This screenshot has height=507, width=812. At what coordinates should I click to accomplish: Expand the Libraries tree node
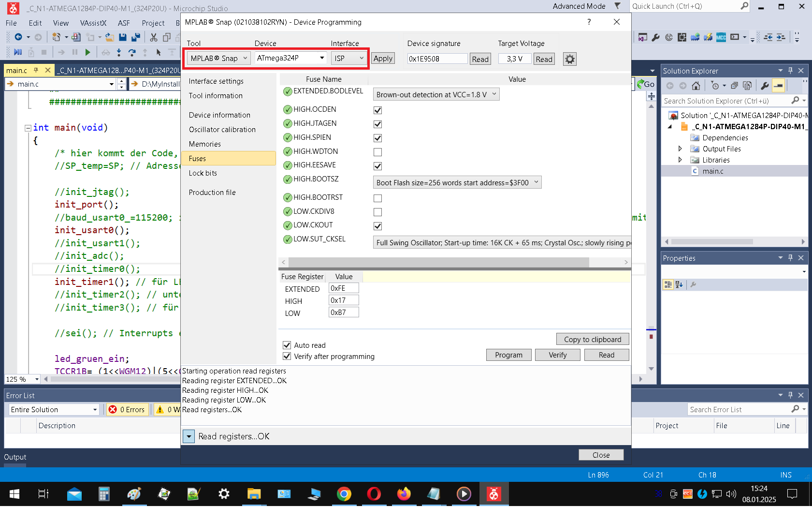pos(680,160)
